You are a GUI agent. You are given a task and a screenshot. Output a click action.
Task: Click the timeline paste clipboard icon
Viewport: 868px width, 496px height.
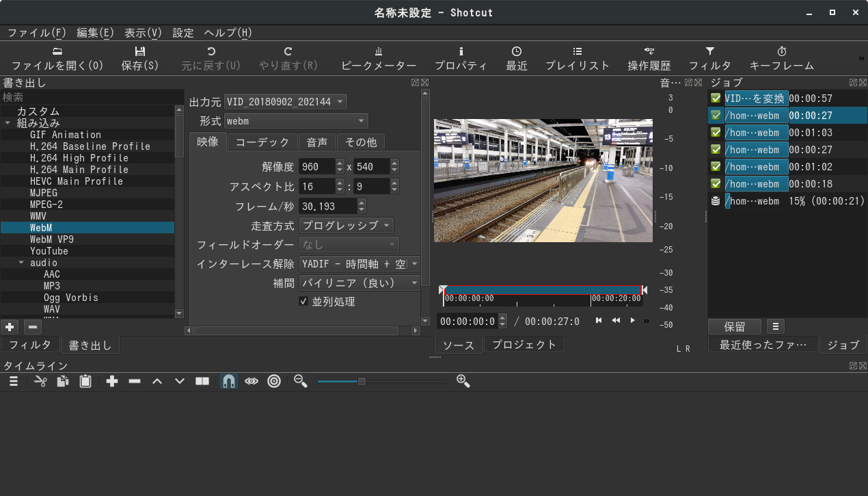[85, 381]
